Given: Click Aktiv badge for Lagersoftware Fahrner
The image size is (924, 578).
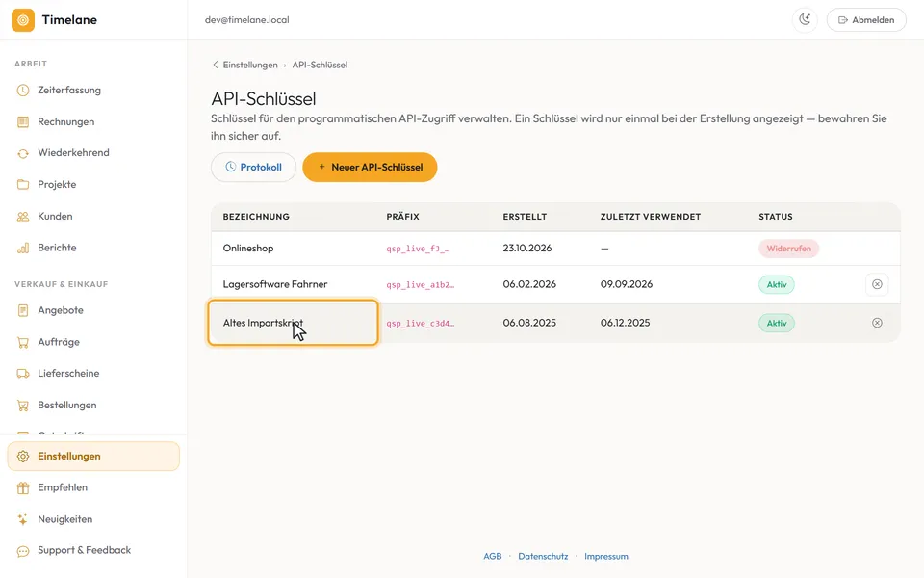Looking at the screenshot, I should coord(776,284).
